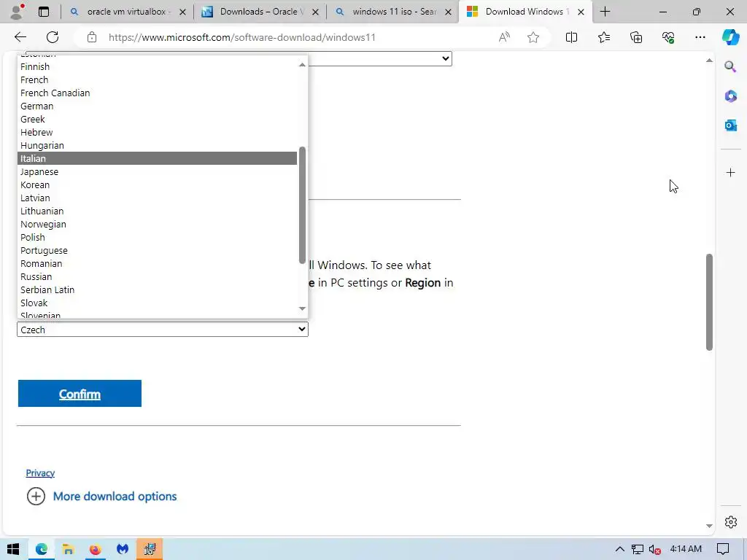The height and width of the screenshot is (560, 747).
Task: Choose Italian in the language list
Action: (158, 158)
